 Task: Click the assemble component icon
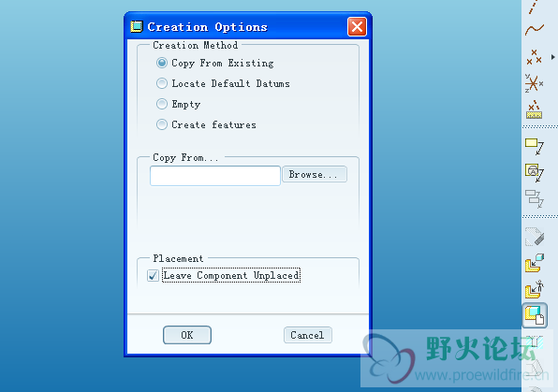point(535,263)
